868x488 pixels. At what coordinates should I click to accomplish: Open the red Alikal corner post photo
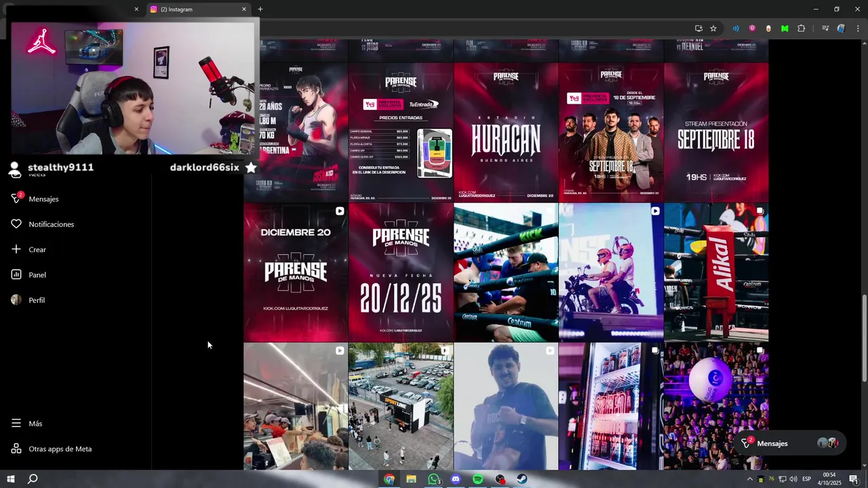[x=716, y=272]
